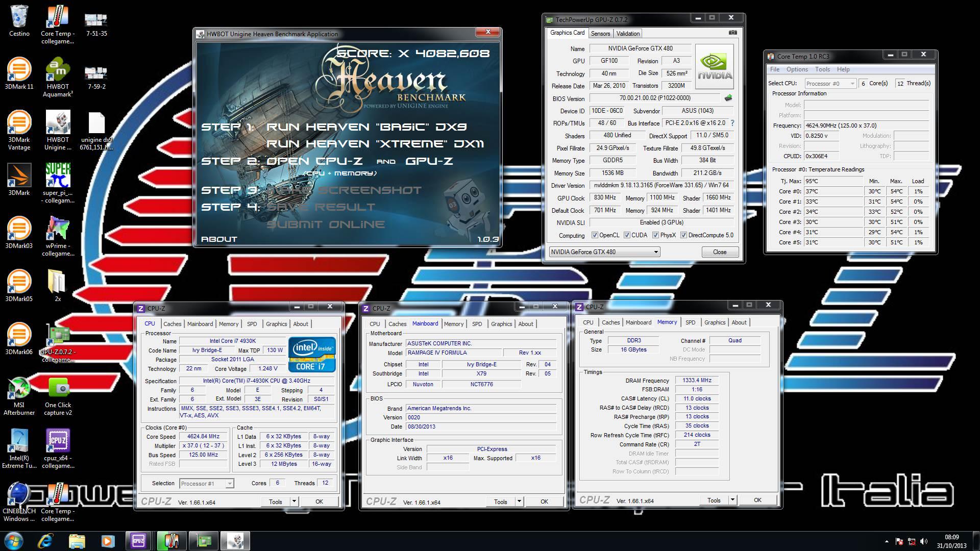
Task: Expand Processor Selection dropdown in CPU-Z
Action: (x=206, y=484)
